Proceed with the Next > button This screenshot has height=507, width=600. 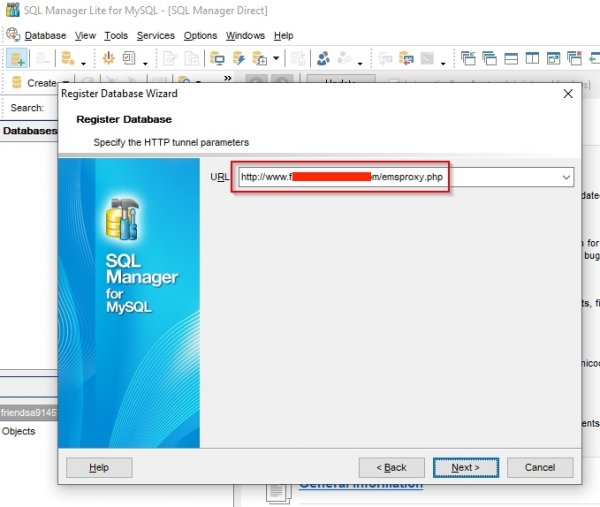pyautogui.click(x=466, y=468)
